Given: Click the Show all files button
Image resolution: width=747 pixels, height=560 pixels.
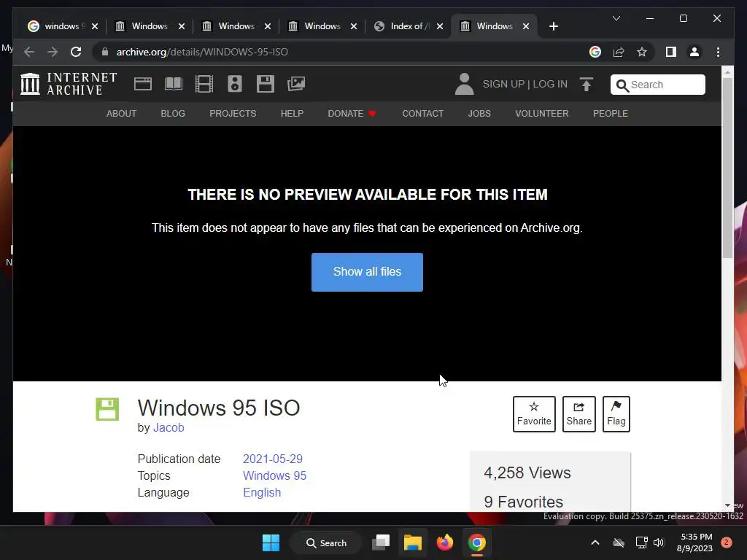Looking at the screenshot, I should (367, 272).
